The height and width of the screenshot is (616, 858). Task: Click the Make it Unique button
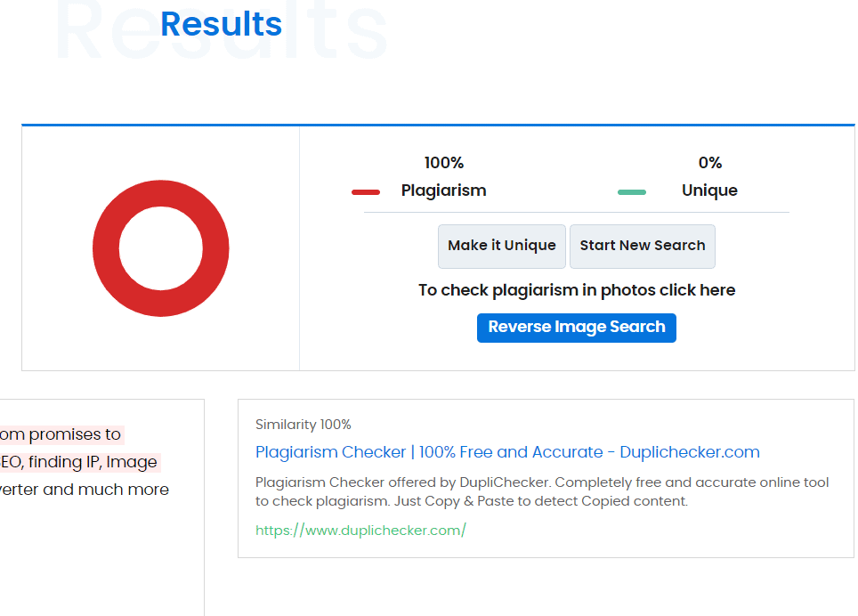point(501,246)
